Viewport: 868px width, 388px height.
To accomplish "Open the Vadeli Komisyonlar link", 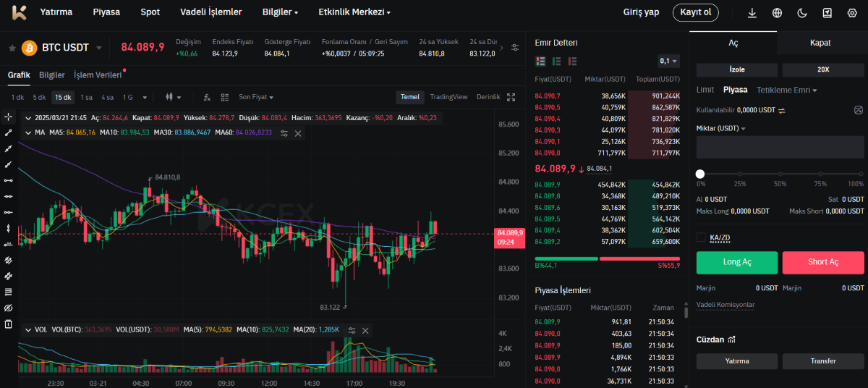I will [726, 305].
